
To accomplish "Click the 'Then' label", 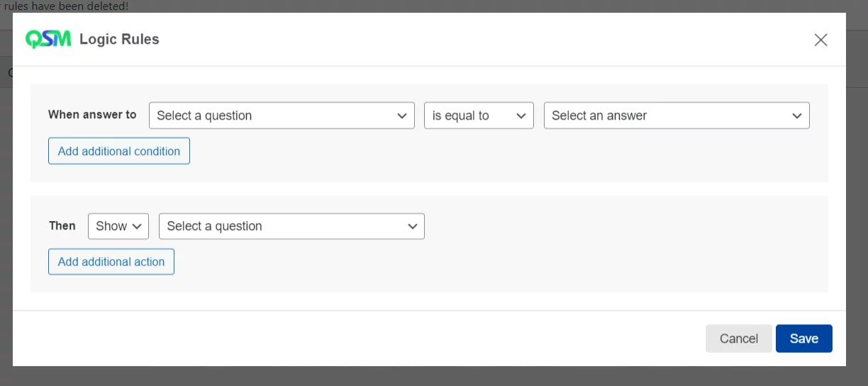I will coord(62,225).
